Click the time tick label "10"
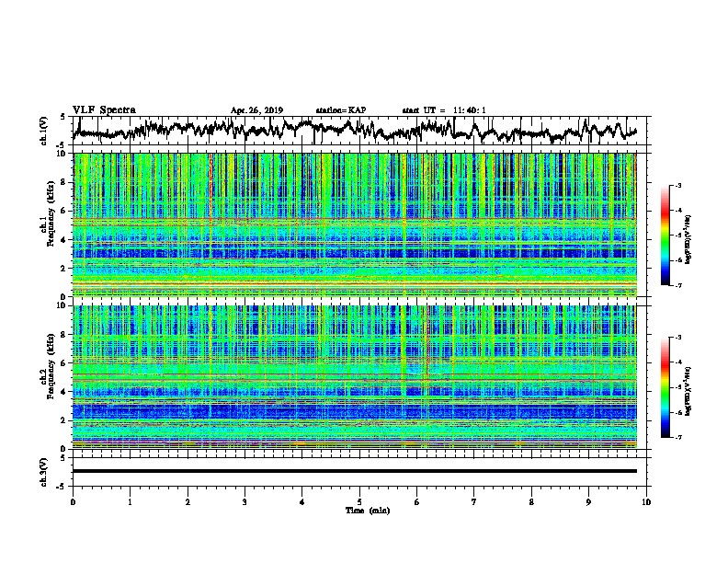 [646, 502]
